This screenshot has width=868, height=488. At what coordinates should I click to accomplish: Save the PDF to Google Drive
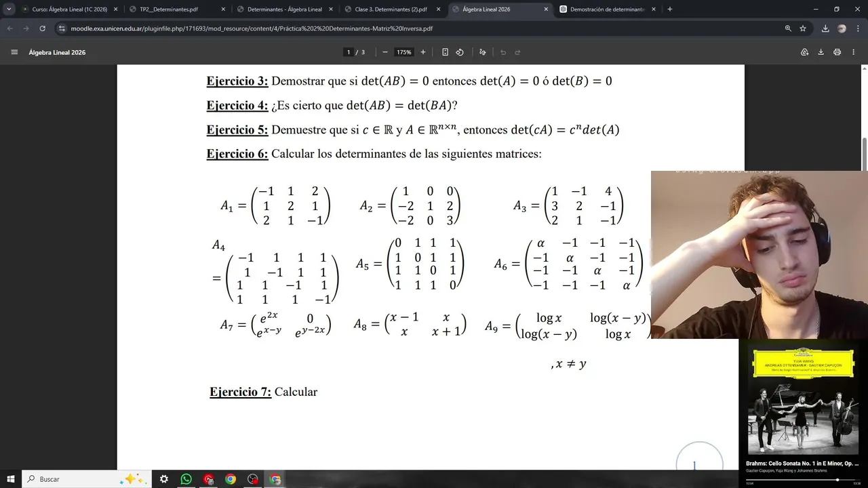point(805,52)
